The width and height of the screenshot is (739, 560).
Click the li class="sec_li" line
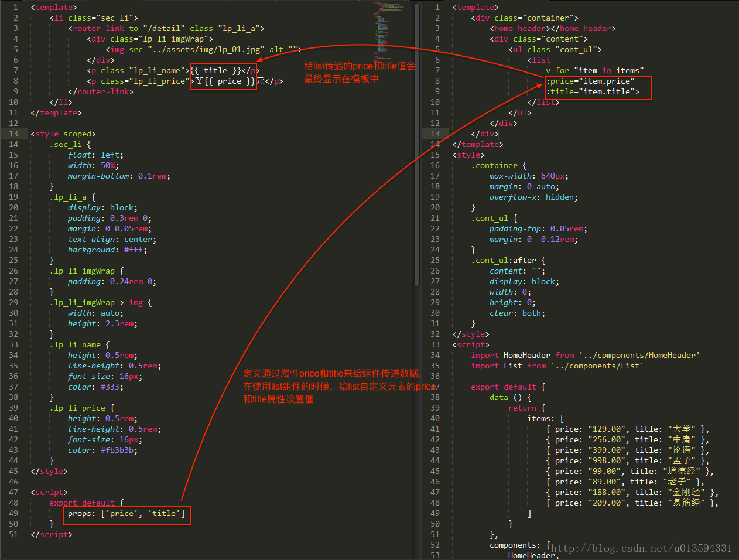point(94,18)
